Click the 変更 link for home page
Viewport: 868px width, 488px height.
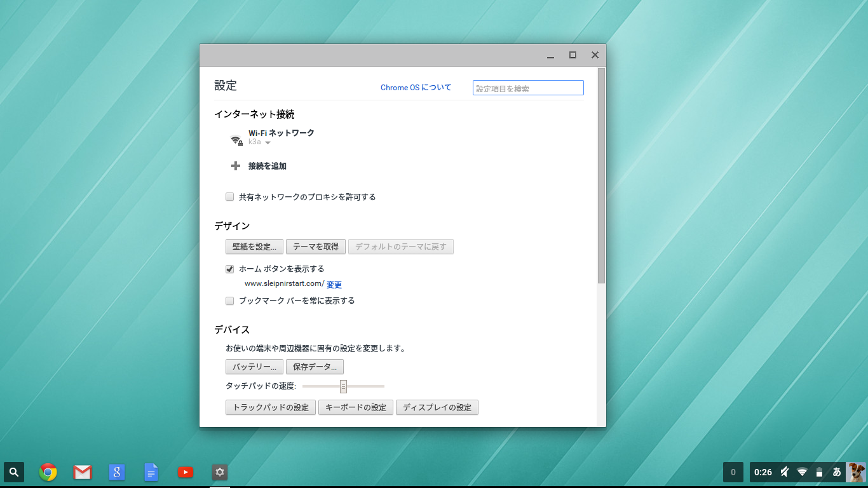334,285
